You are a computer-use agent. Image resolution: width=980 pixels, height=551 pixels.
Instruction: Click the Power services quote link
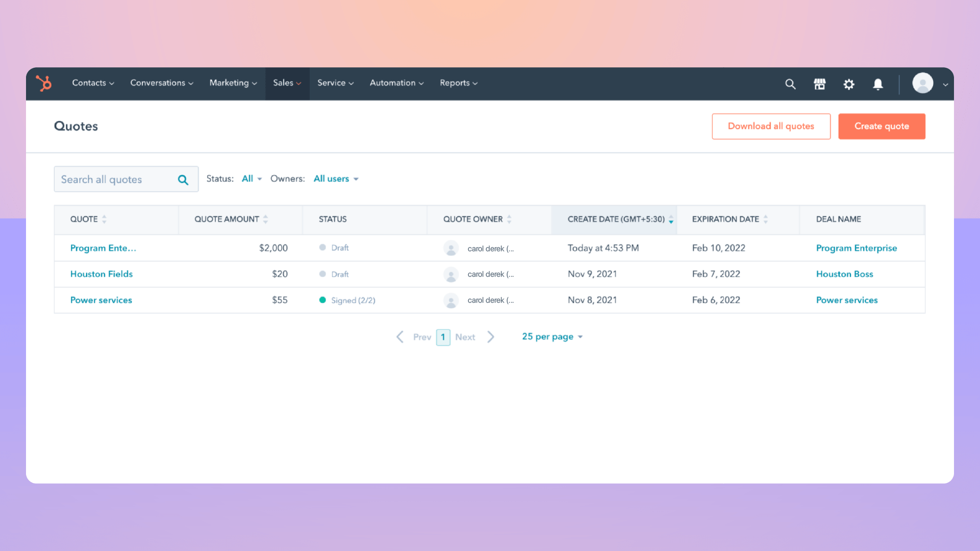100,300
